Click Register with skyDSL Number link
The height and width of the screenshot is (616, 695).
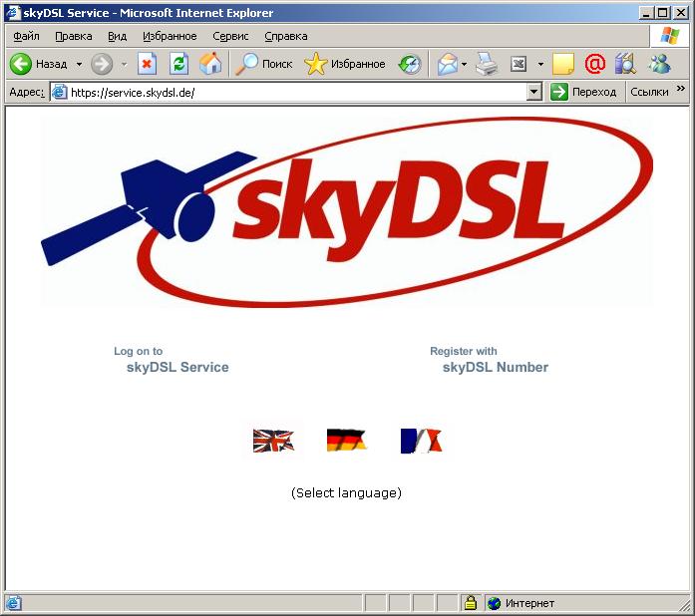tap(489, 360)
